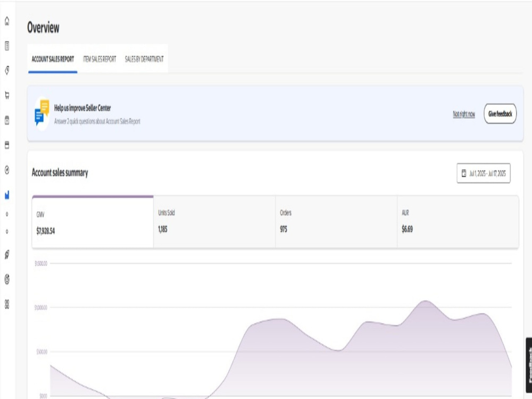This screenshot has height=399, width=532.
Task: Select the Orders metric tile
Action: (336, 222)
